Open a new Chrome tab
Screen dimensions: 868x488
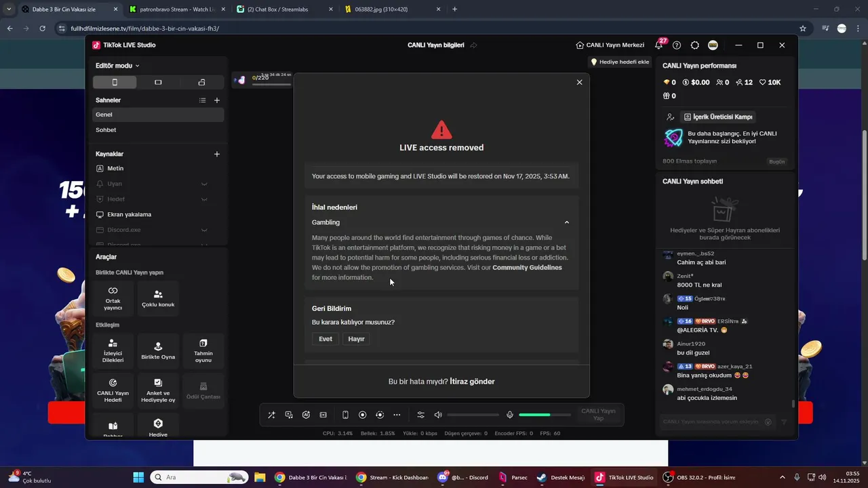[x=455, y=9]
